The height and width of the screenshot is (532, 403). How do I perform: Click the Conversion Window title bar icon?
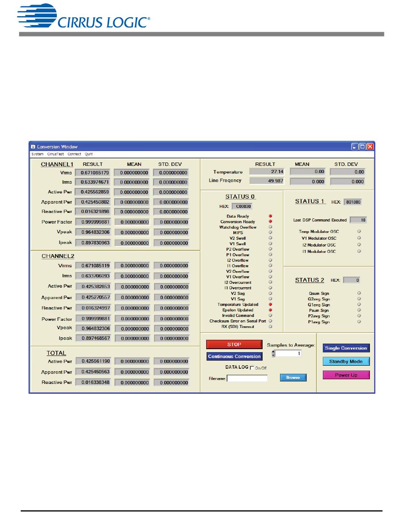pyautogui.click(x=33, y=147)
